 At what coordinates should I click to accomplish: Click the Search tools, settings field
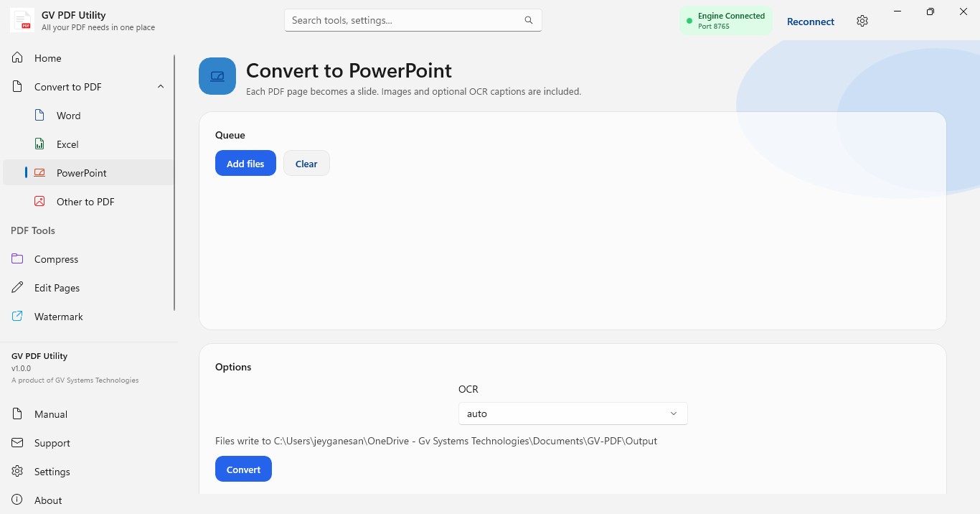pos(413,20)
